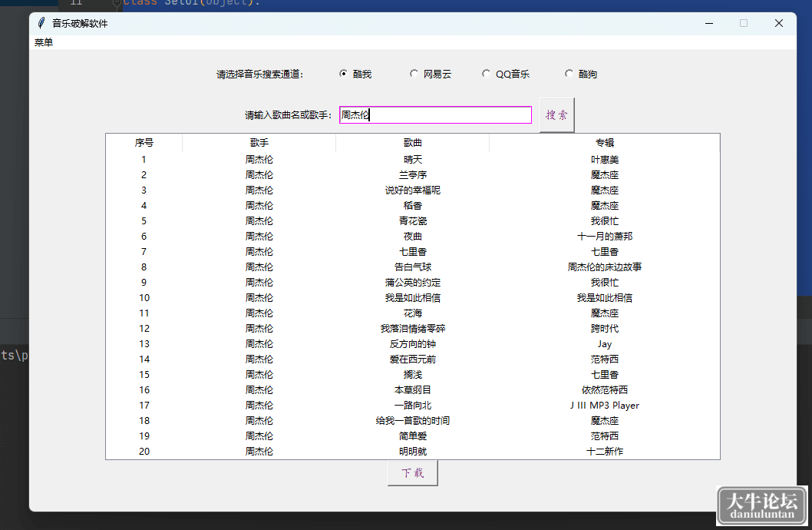Screen dimensions: 812x530
Task: Select the song 明明就
Action: (413, 451)
